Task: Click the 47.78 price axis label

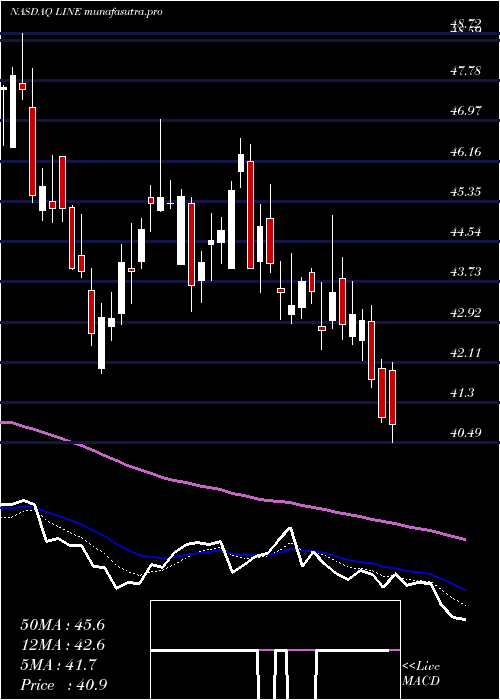Action: point(466,71)
